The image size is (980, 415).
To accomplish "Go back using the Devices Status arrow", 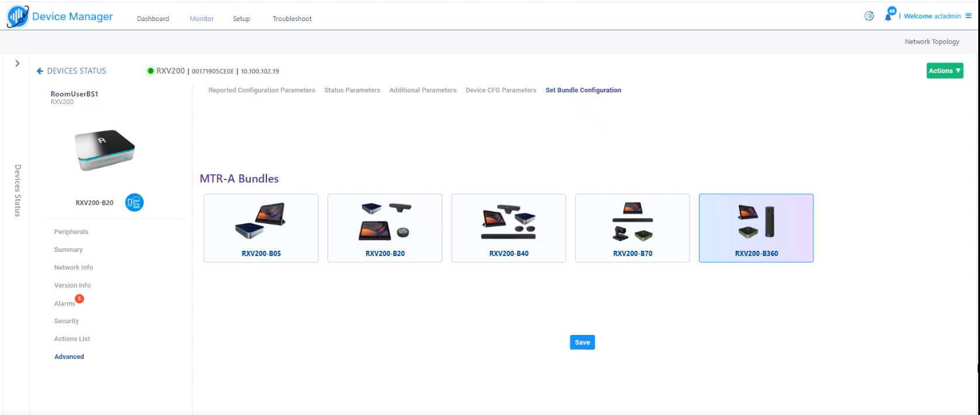I will click(40, 71).
